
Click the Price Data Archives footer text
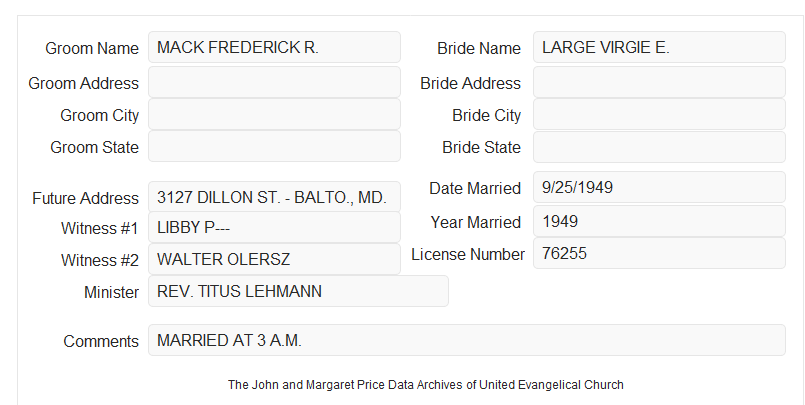[426, 385]
